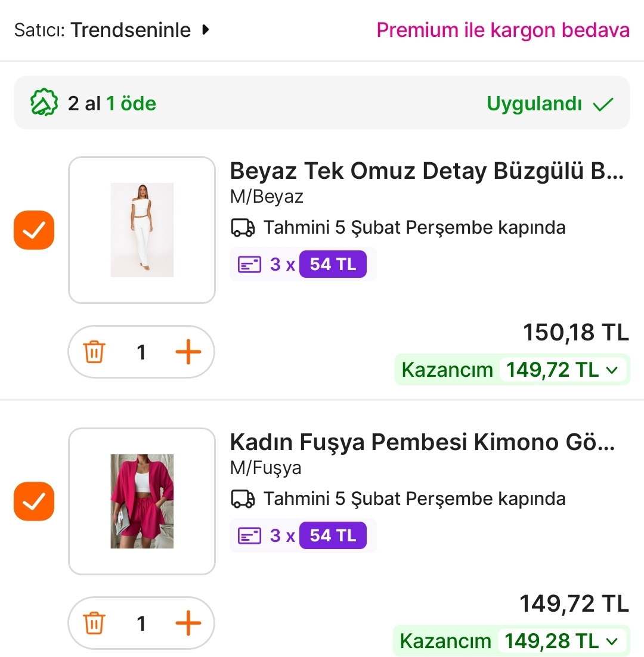Expand Kazancım 149,28 TL savings details
644x657 pixels.
tap(612, 641)
